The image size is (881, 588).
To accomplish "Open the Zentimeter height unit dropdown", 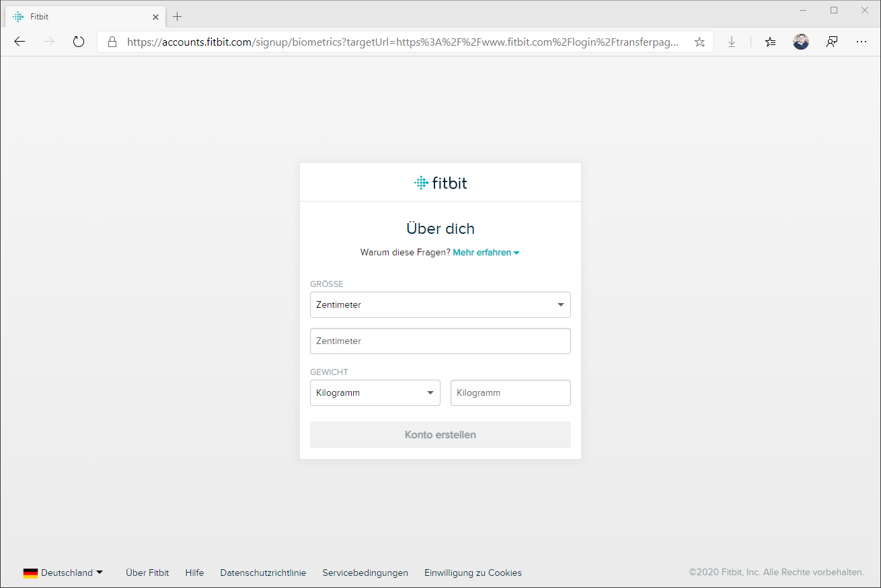I will pyautogui.click(x=440, y=304).
